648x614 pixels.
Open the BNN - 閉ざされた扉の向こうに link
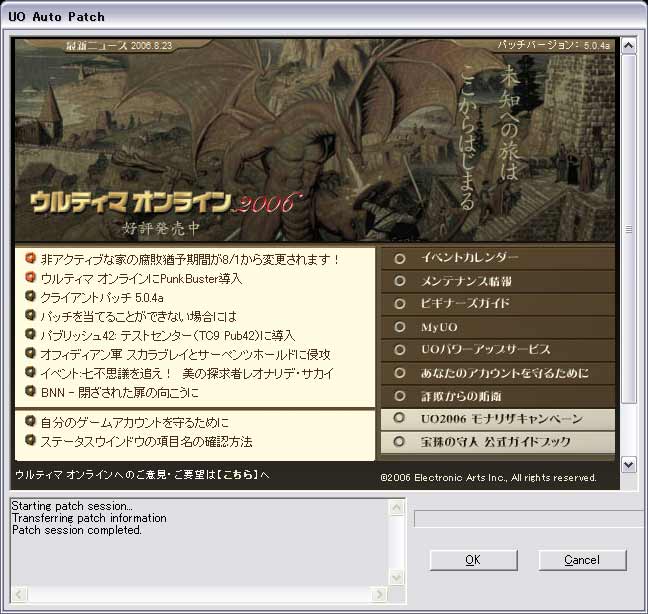tap(119, 393)
